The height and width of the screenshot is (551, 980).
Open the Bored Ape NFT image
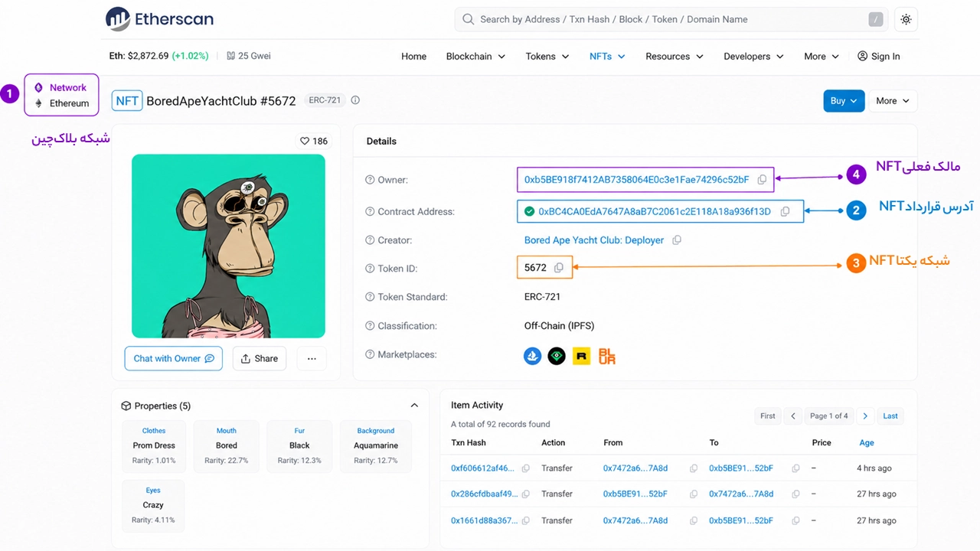point(228,246)
